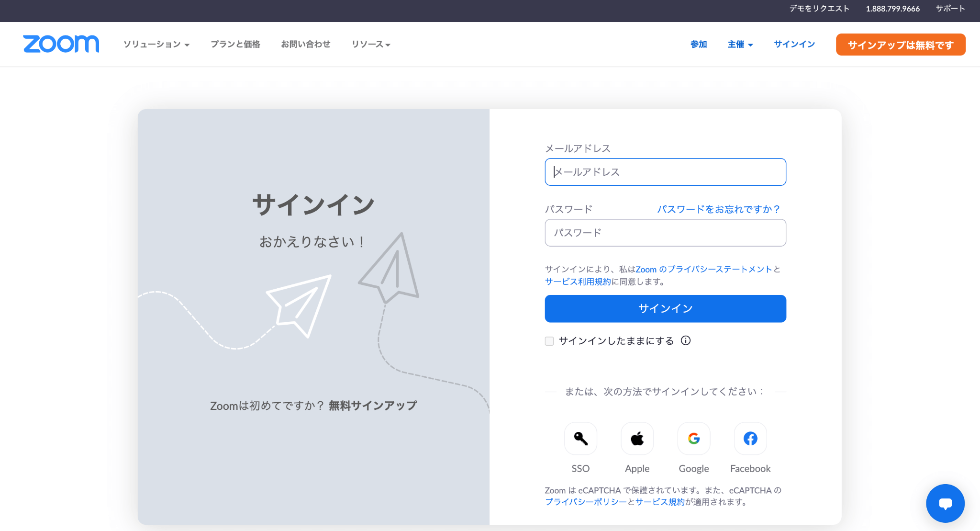
Task: Open eCAPTCHA プライバシーポリシー link
Action: click(x=586, y=502)
